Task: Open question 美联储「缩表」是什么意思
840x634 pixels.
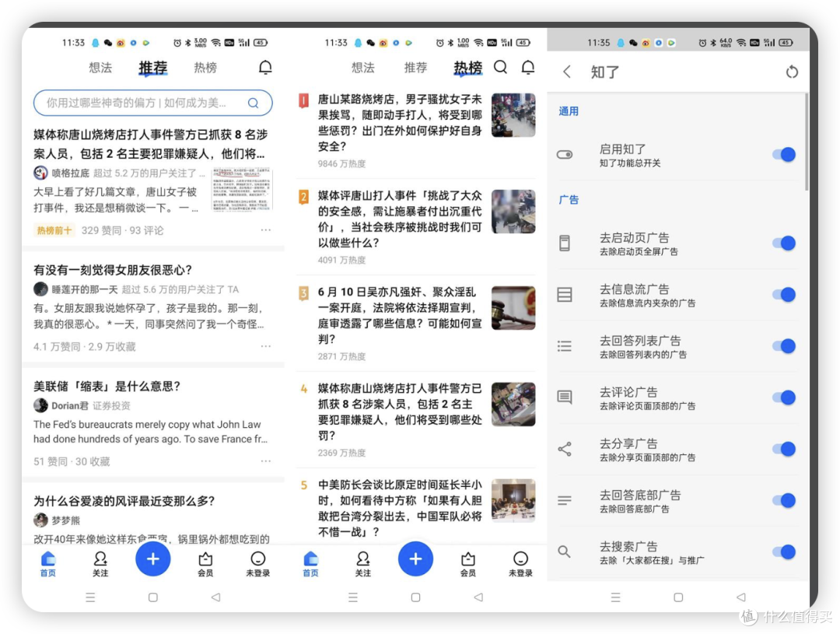Action: tap(107, 386)
